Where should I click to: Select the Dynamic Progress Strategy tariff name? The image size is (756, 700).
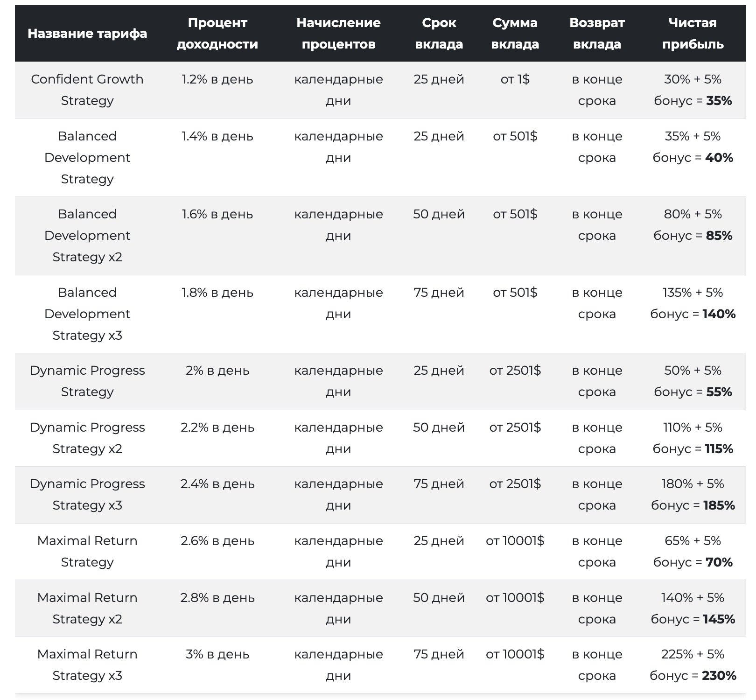tap(87, 381)
